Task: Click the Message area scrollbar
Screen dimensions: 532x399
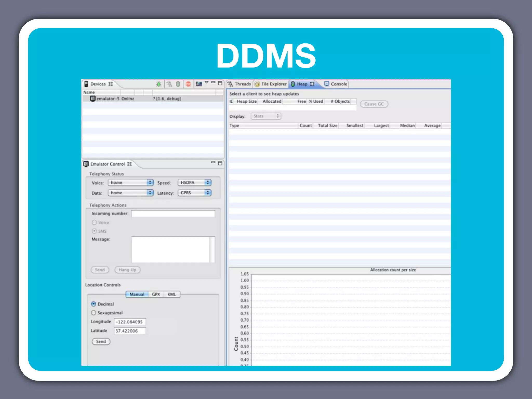Action: (x=212, y=250)
